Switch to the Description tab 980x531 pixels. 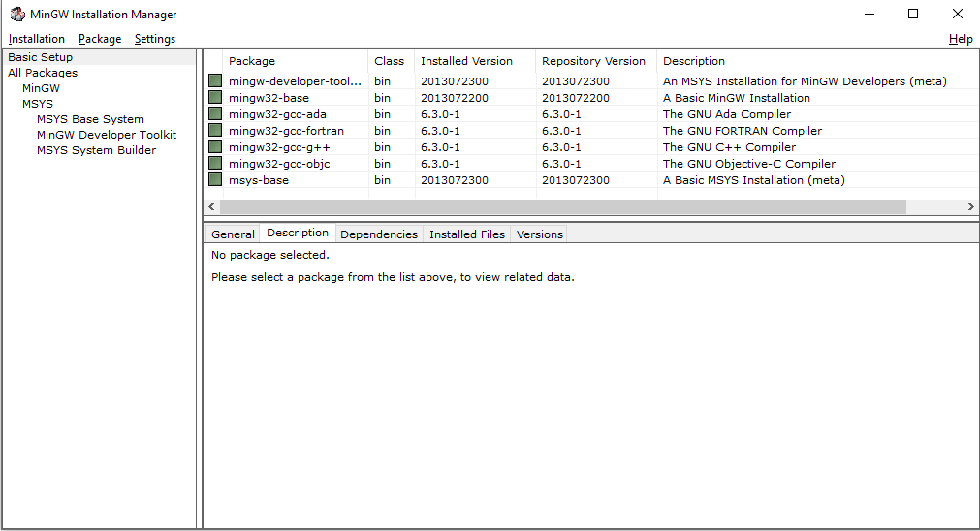point(298,233)
